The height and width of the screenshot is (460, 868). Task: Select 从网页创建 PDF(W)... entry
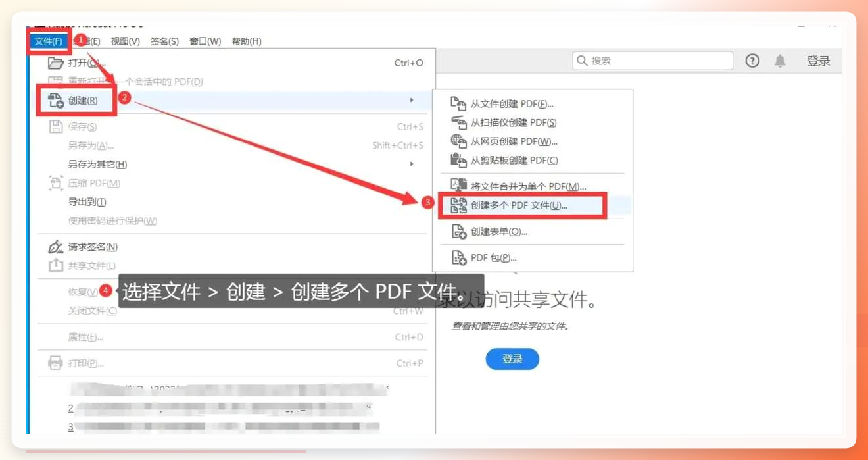point(514,141)
